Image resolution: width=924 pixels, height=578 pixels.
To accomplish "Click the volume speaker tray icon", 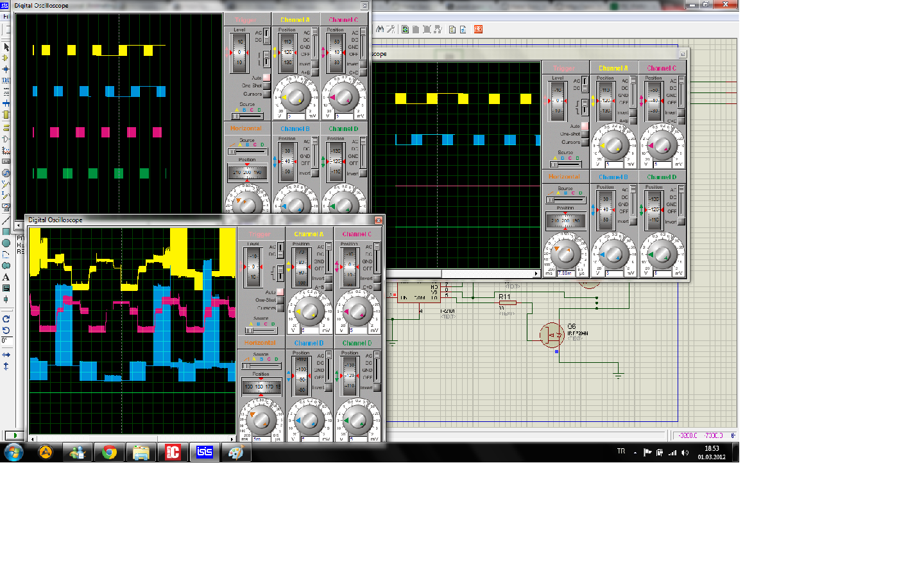I will (x=685, y=452).
